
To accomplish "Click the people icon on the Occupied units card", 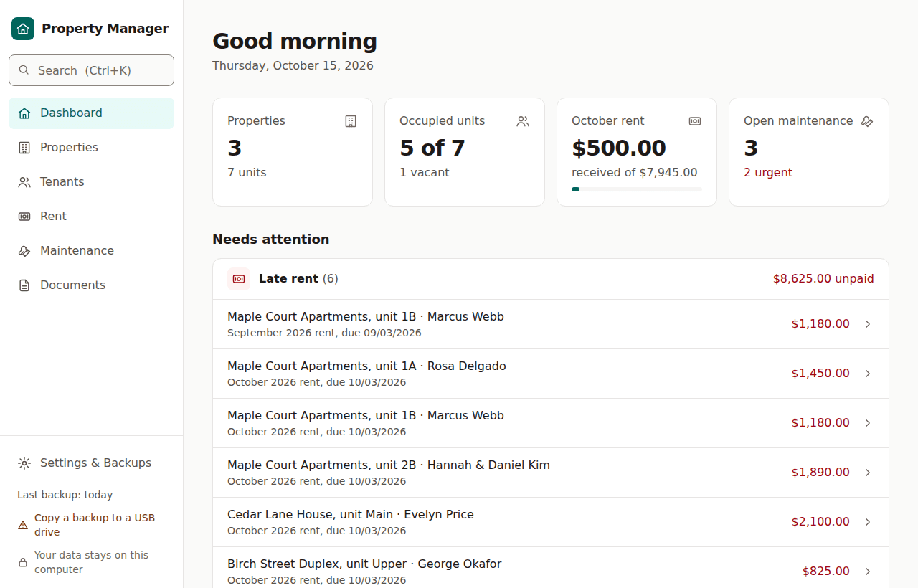I will [x=523, y=121].
